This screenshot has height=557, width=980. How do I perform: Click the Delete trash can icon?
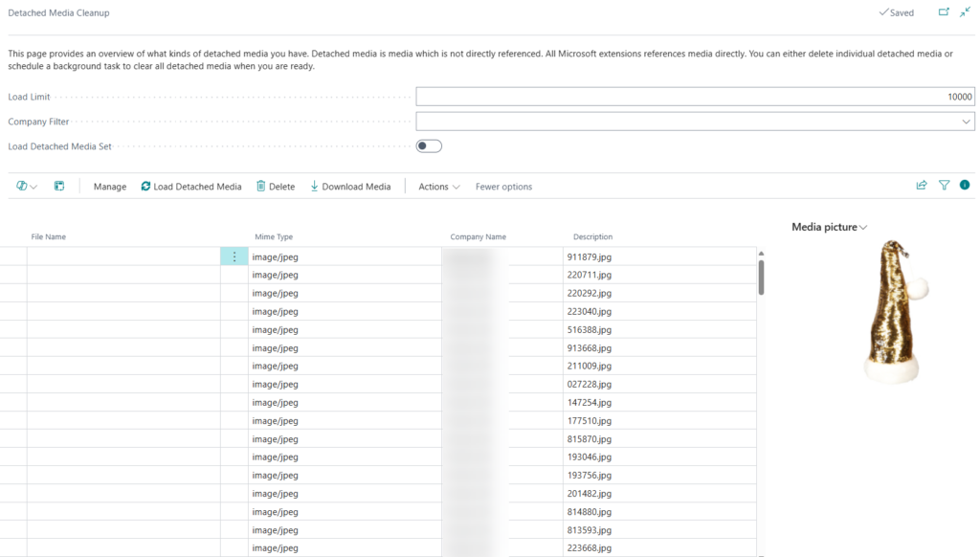260,187
